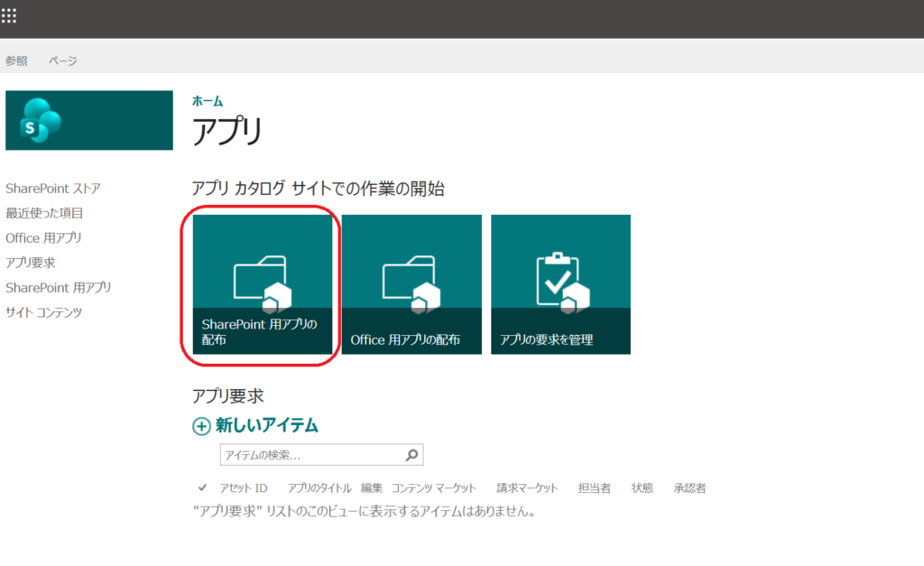
Task: Click the ホーム breadcrumb link
Action: pyautogui.click(x=208, y=101)
